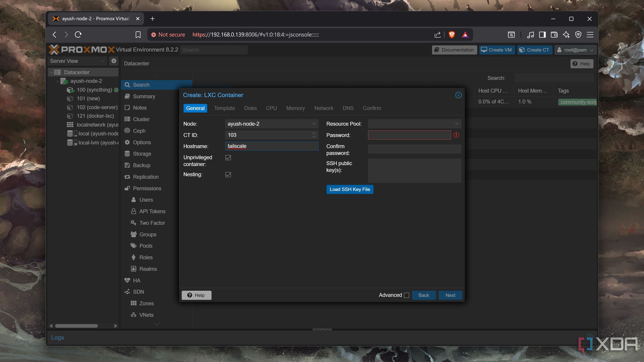
Task: Switch to the Confirm tab
Action: 372,108
